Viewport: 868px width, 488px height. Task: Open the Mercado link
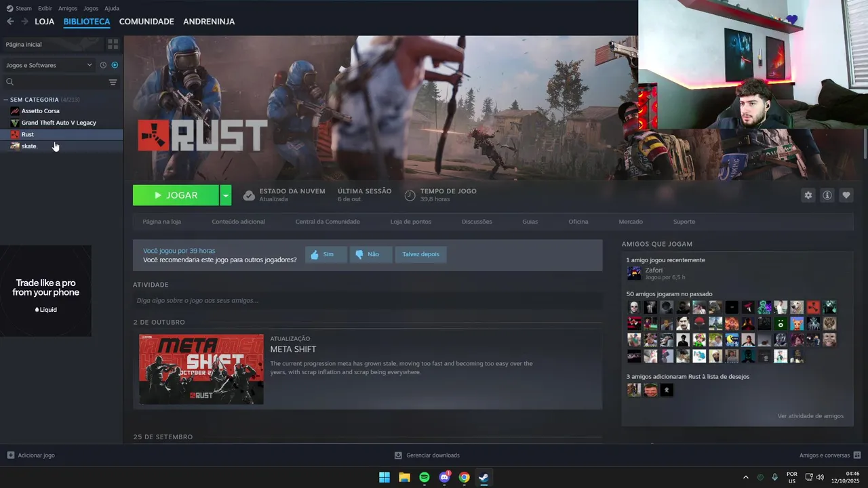[631, 222]
